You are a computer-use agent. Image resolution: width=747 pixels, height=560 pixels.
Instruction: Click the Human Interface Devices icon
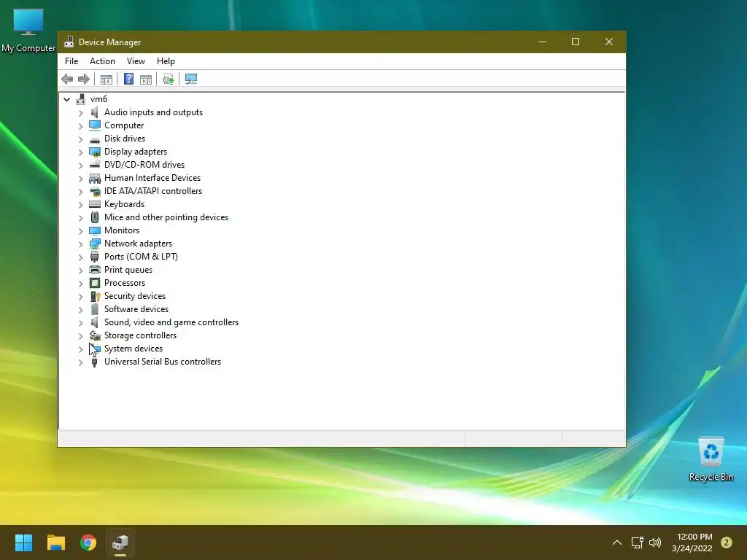[x=95, y=178]
